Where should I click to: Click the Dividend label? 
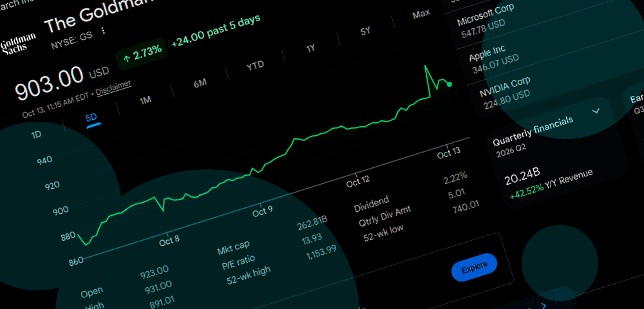(372, 205)
